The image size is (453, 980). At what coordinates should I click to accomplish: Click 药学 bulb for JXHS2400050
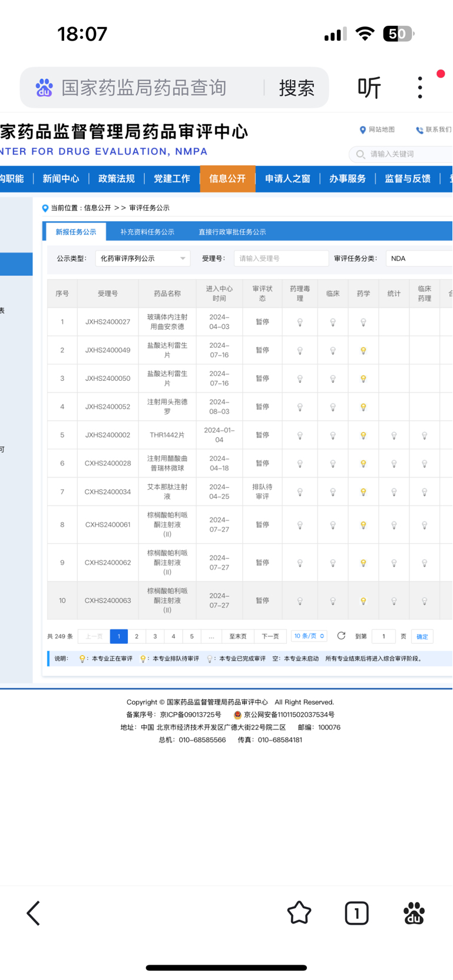coord(363,378)
